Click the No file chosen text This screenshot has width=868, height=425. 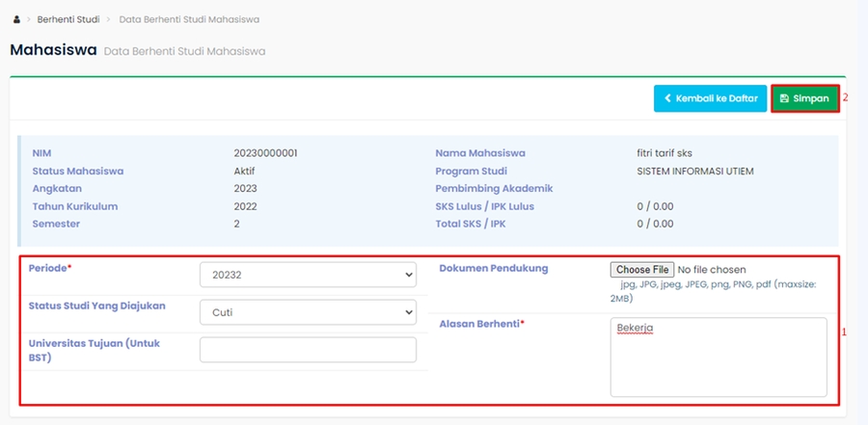(712, 270)
